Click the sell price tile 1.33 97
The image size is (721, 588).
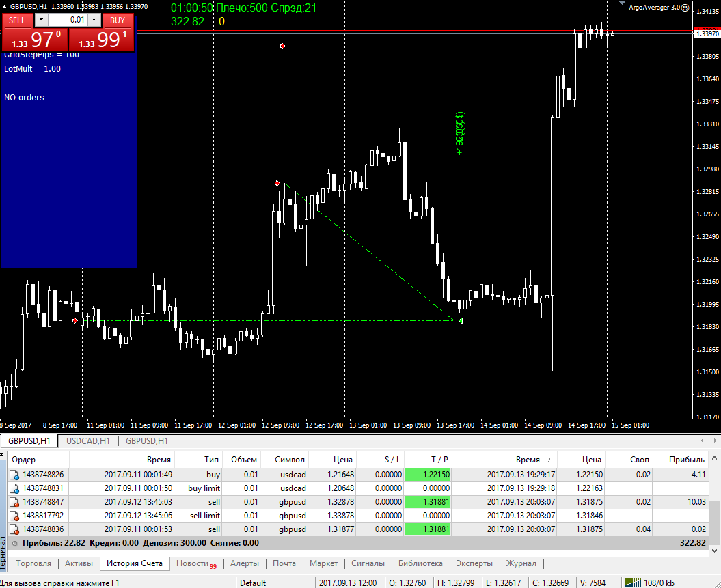point(36,40)
